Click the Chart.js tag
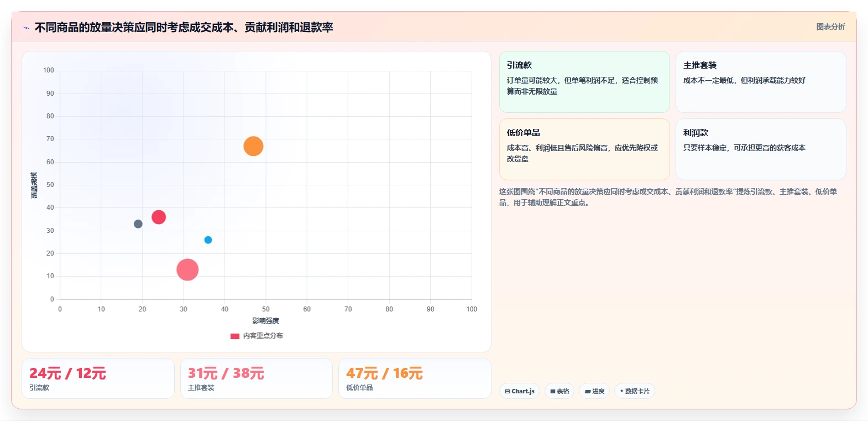 click(x=520, y=391)
